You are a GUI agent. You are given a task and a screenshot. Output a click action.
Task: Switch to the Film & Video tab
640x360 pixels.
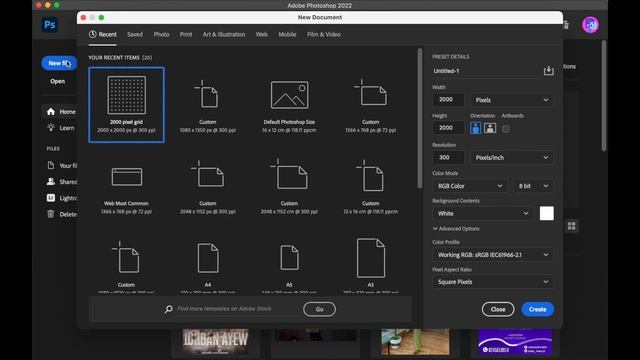tap(324, 35)
